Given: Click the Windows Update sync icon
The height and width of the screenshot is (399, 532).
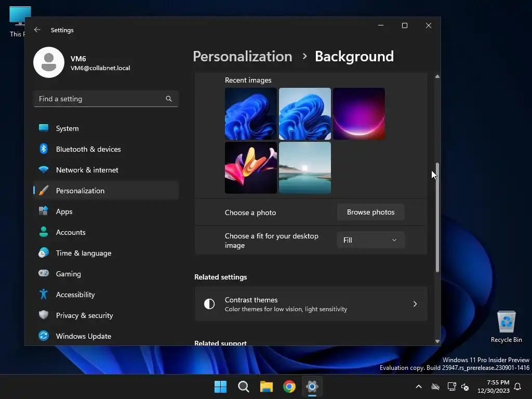Looking at the screenshot, I should (44, 336).
